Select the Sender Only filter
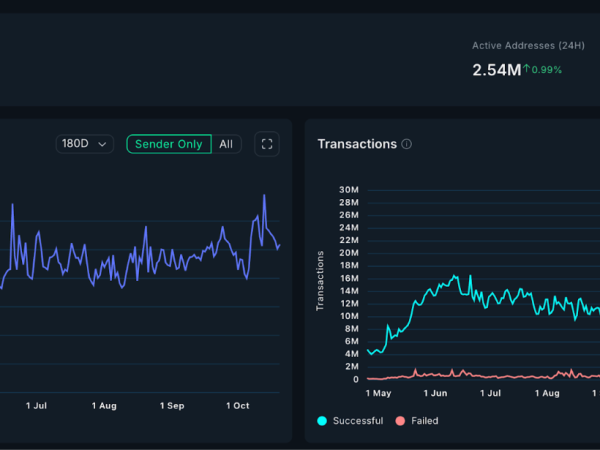The image size is (600, 450). (169, 144)
